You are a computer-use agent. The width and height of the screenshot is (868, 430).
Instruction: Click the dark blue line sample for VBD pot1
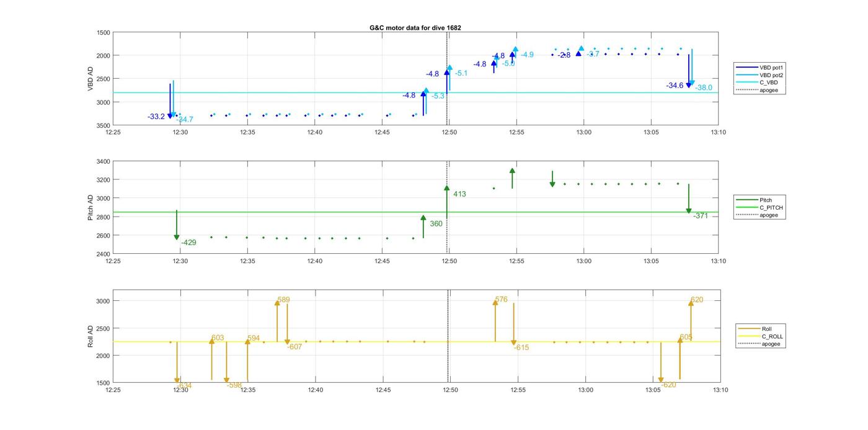[x=746, y=67]
